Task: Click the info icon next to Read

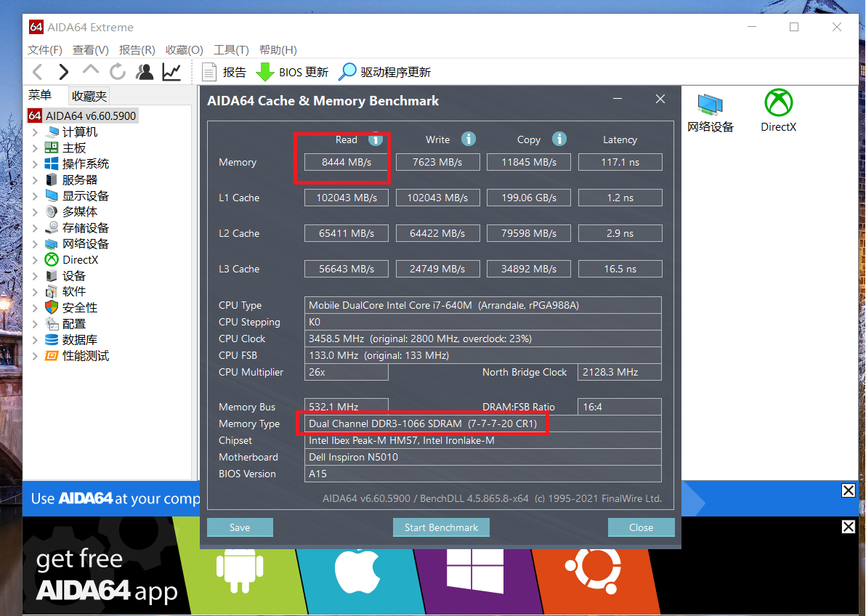Action: tap(376, 139)
